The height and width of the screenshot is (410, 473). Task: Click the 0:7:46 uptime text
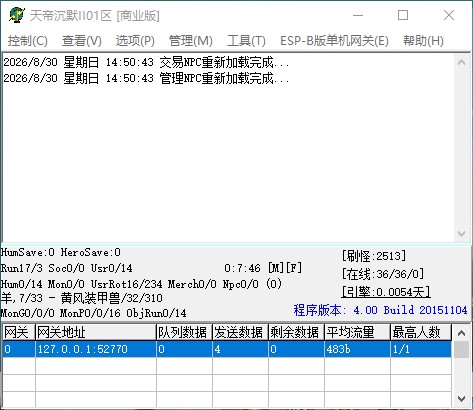pos(242,268)
